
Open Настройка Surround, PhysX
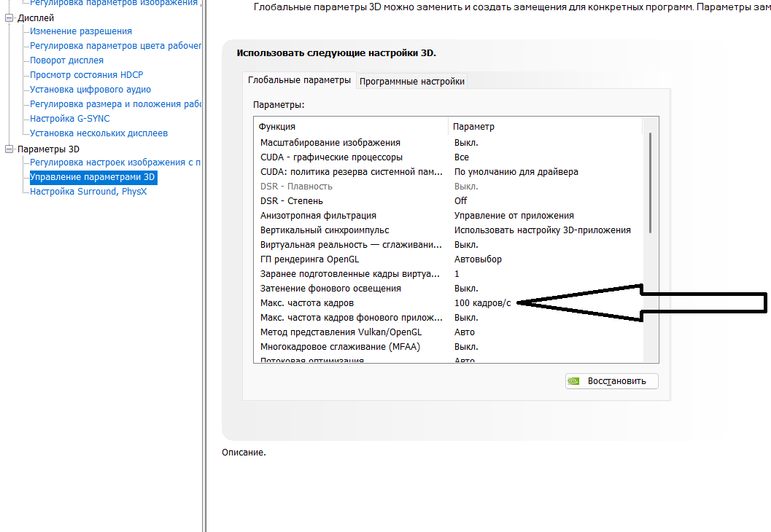pyautogui.click(x=88, y=191)
